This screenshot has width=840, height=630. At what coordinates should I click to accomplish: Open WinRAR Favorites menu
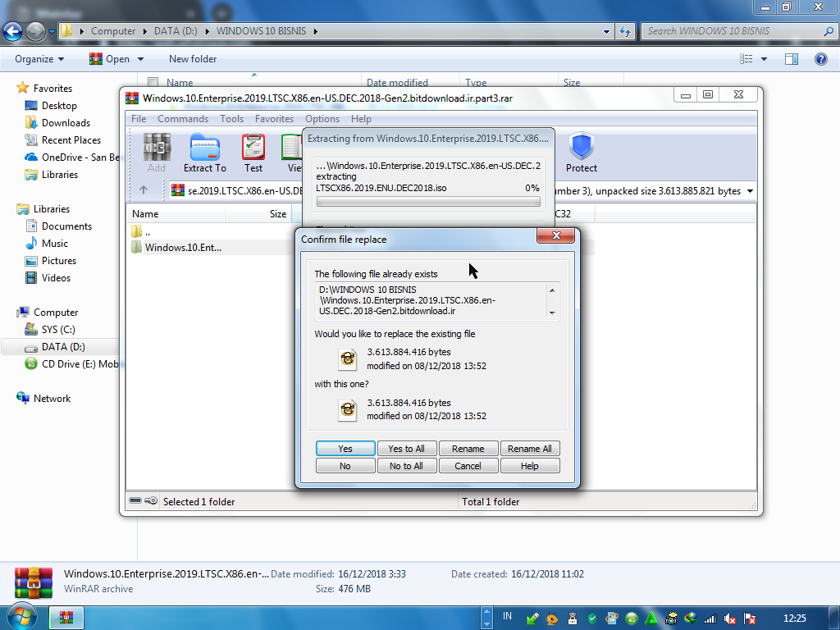pos(274,119)
